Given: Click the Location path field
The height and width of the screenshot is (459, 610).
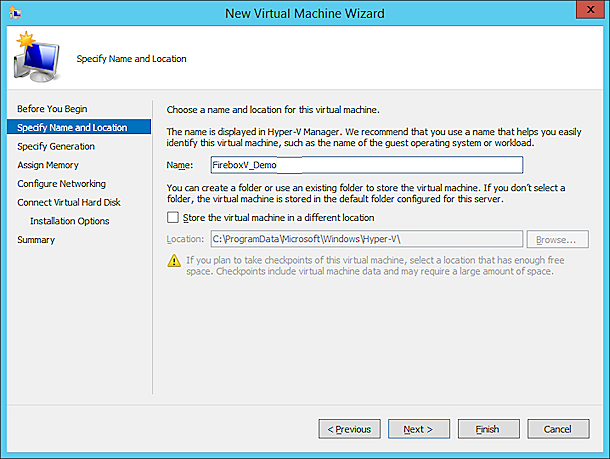Looking at the screenshot, I should click(366, 239).
